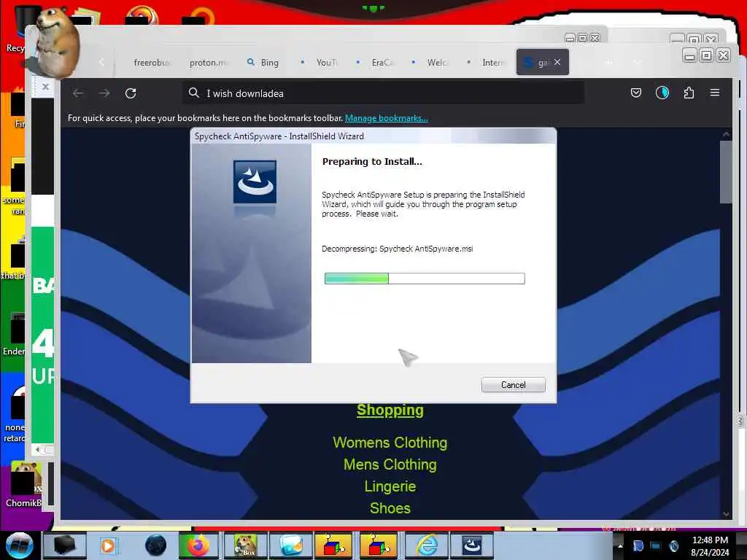The image size is (747, 560).
Task: Click the installer decompressing progress bar
Action: [425, 279]
